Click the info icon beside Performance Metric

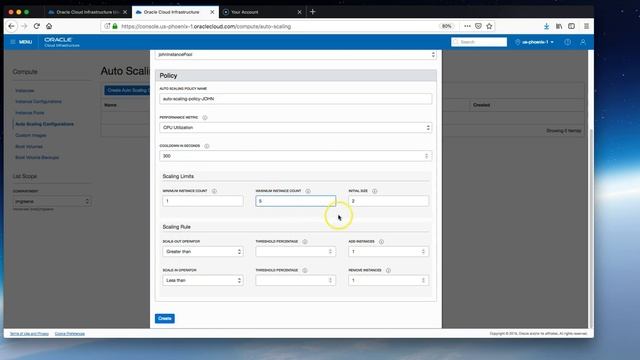205,118
